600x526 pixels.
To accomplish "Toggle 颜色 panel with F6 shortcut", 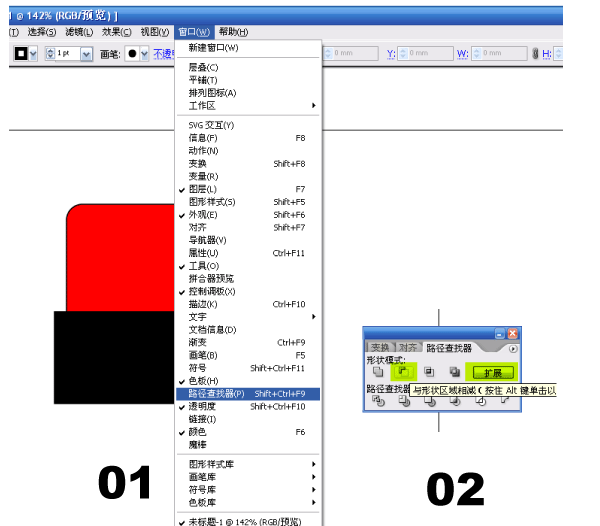I will coord(248,432).
